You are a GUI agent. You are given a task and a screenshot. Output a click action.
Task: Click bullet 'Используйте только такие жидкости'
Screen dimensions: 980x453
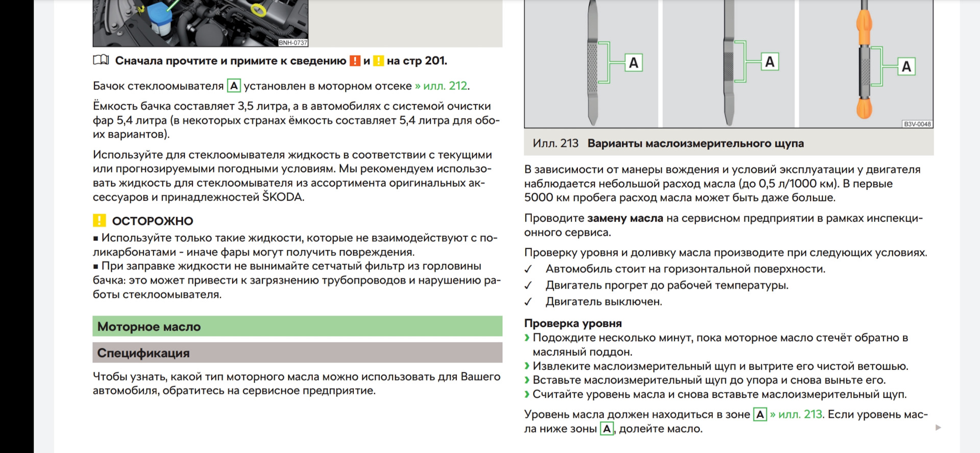click(x=295, y=245)
